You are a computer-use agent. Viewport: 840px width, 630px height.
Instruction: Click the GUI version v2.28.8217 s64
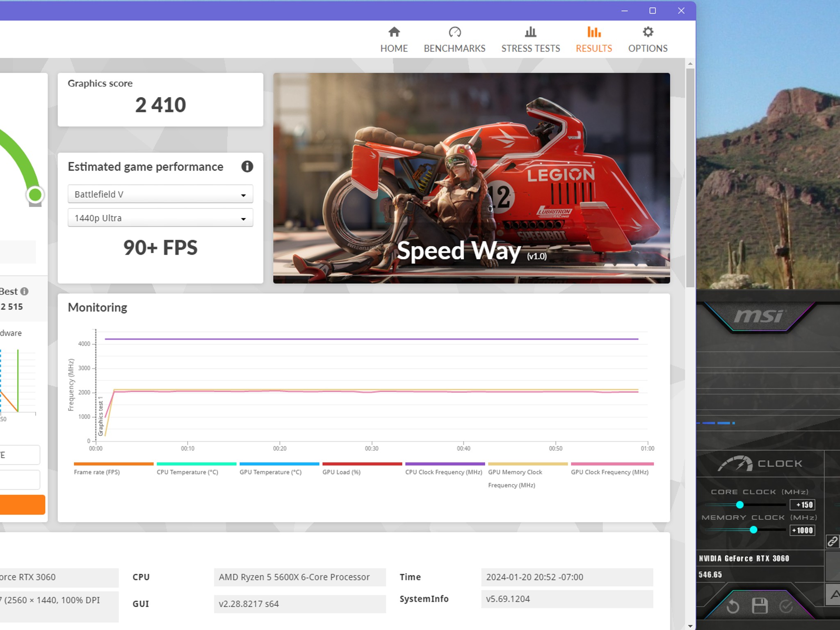point(300,604)
